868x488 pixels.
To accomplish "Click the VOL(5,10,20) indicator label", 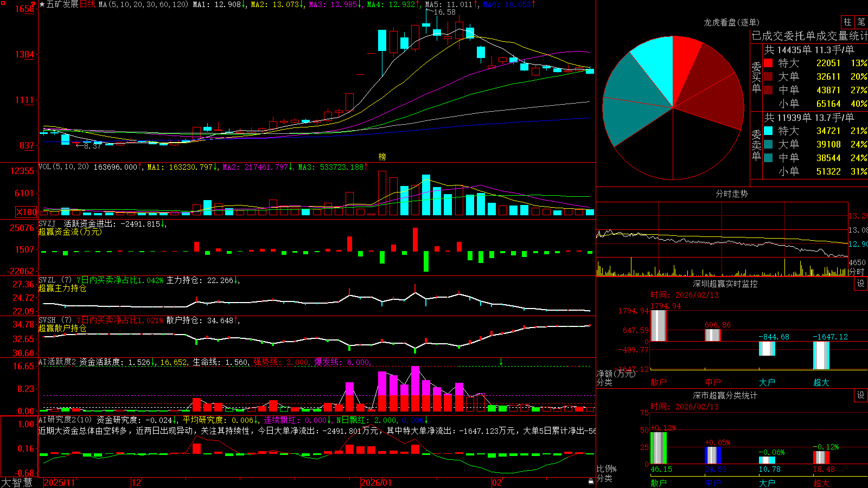I will click(x=63, y=167).
